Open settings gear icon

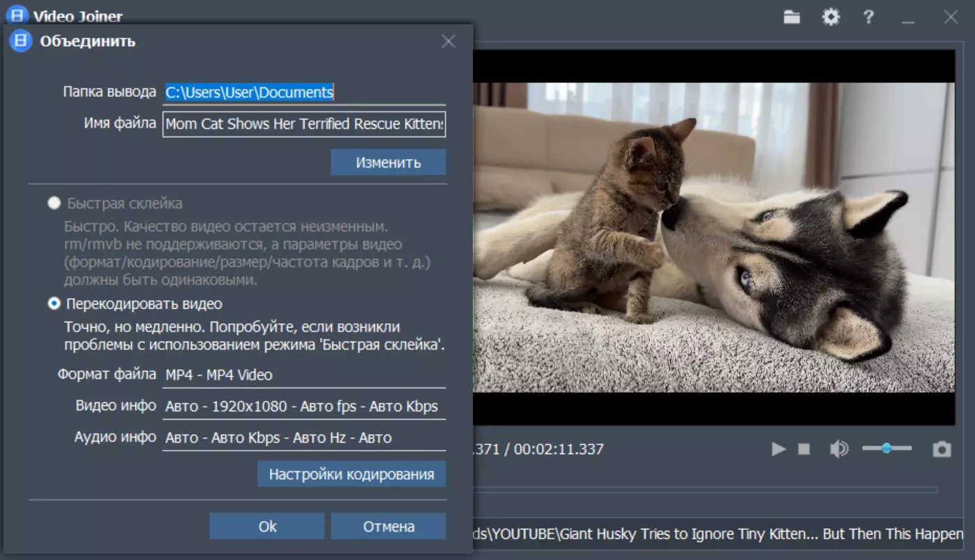point(831,17)
